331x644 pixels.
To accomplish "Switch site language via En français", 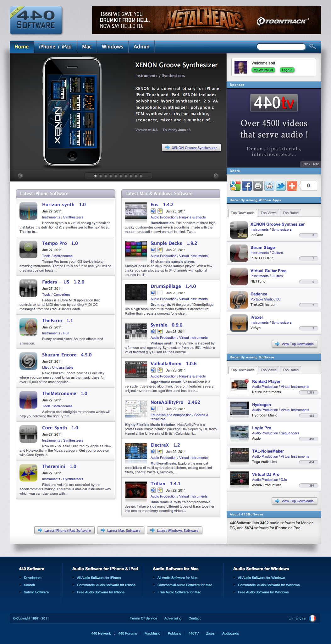I will pos(297,618).
